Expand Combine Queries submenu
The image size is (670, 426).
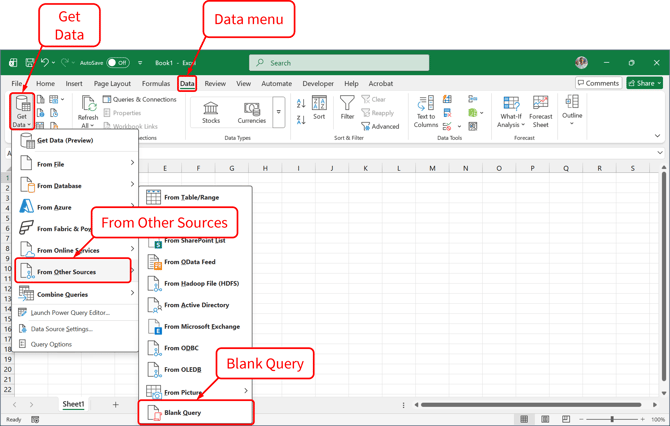[75, 294]
